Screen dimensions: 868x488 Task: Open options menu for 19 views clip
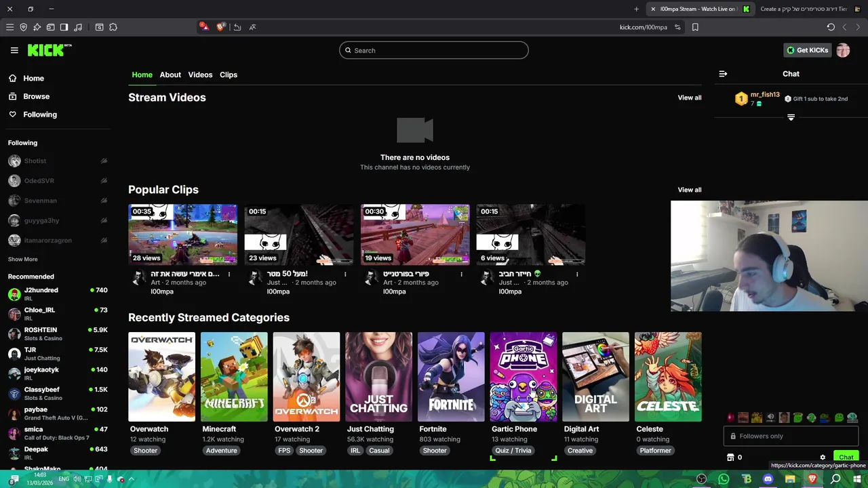click(x=461, y=274)
